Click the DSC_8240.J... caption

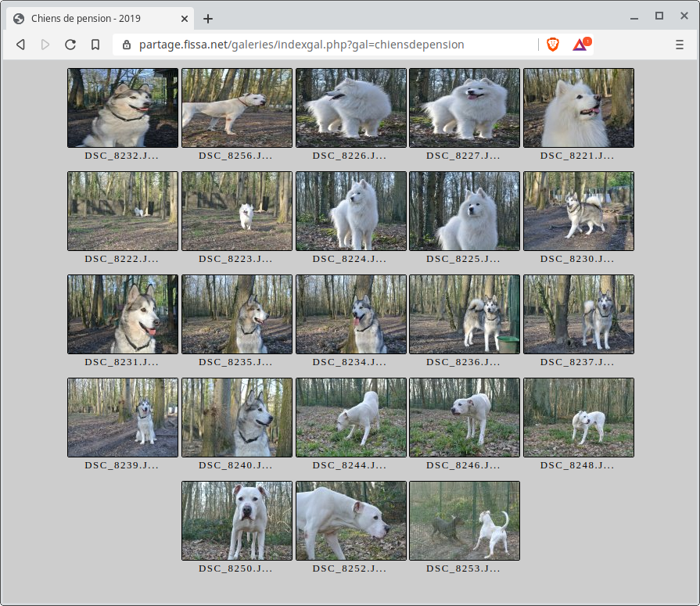(235, 465)
